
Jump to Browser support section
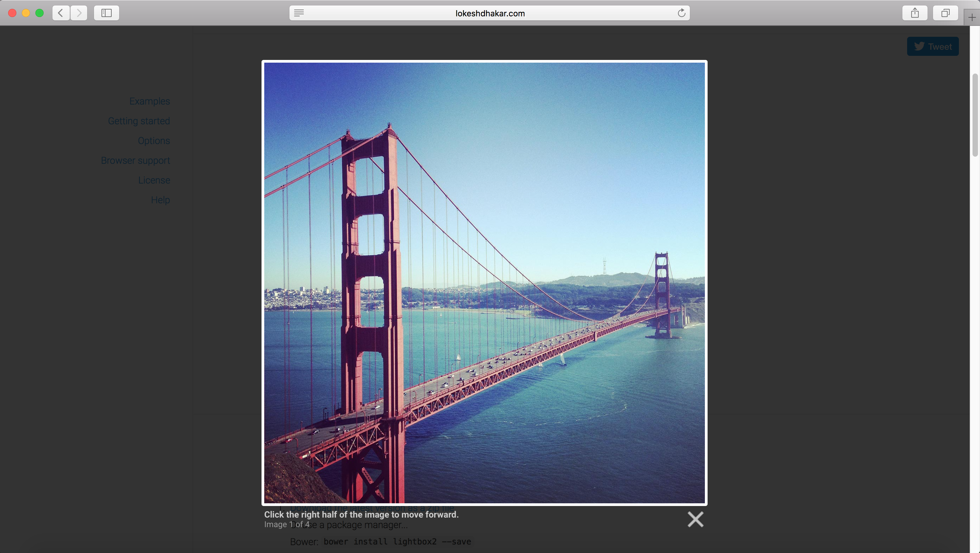tap(136, 160)
